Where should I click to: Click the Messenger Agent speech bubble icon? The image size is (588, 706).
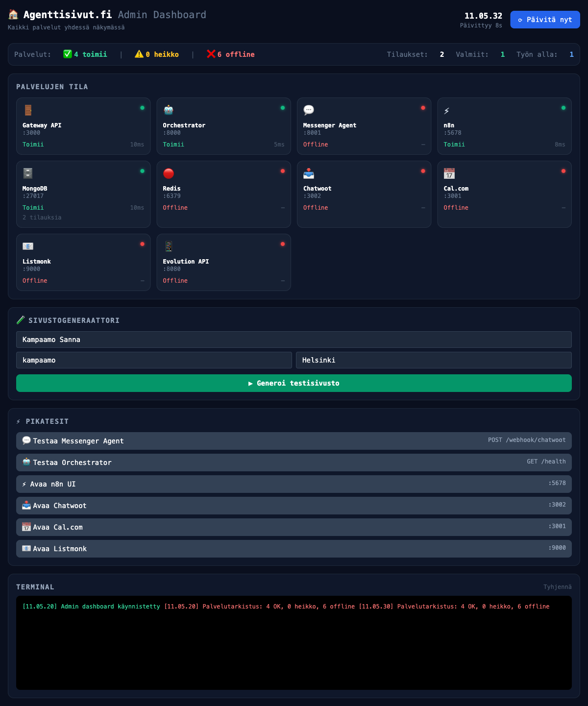tap(309, 110)
